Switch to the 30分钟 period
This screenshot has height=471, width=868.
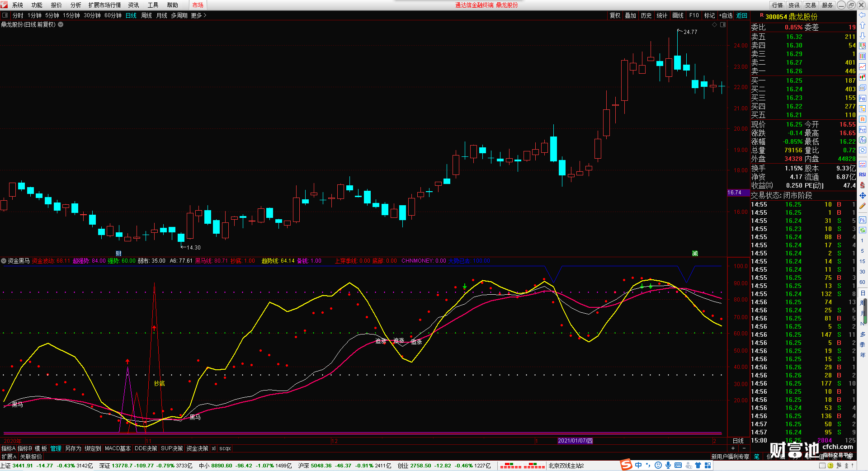tap(92, 15)
